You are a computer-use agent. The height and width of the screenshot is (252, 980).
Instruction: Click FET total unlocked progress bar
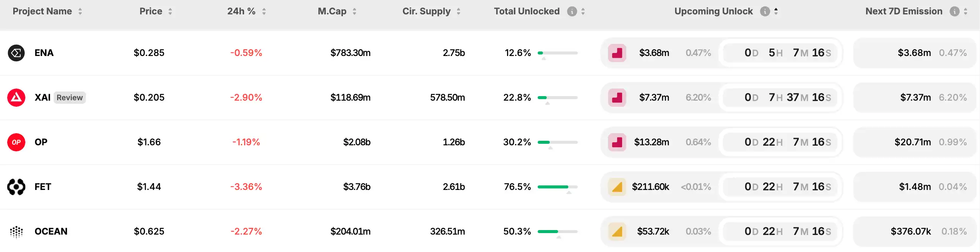[557, 187]
